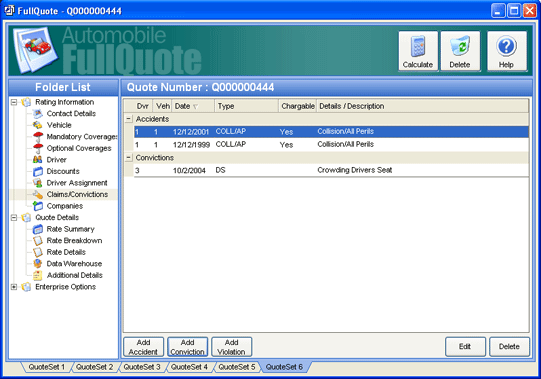Open Help with the question mark icon
Viewport: 541px width, 379px height.
pyautogui.click(x=506, y=51)
